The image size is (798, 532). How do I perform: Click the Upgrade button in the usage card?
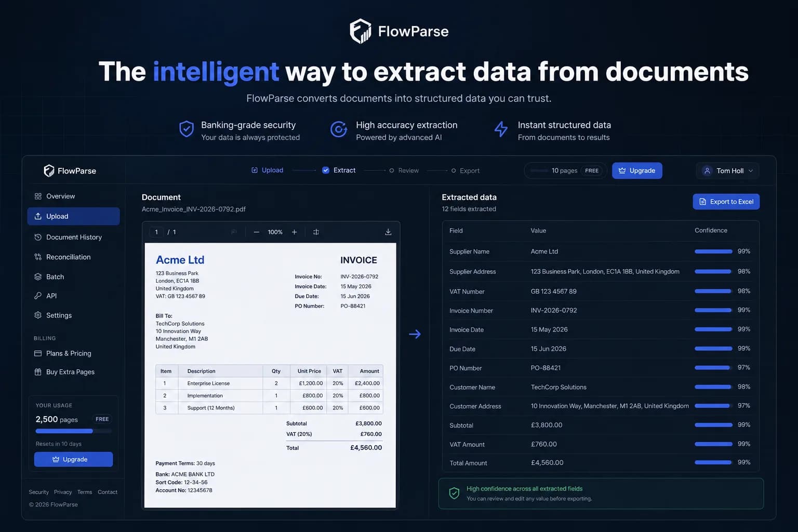(73, 459)
